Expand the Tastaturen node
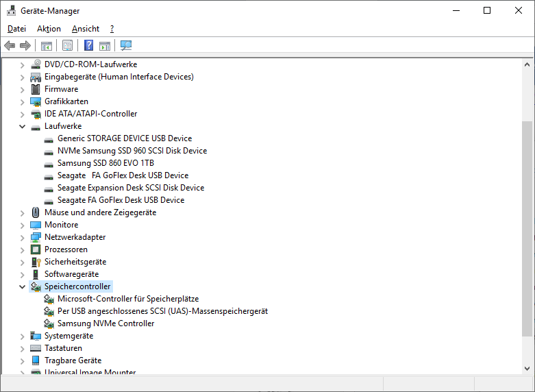The width and height of the screenshot is (535, 392). pyautogui.click(x=22, y=349)
